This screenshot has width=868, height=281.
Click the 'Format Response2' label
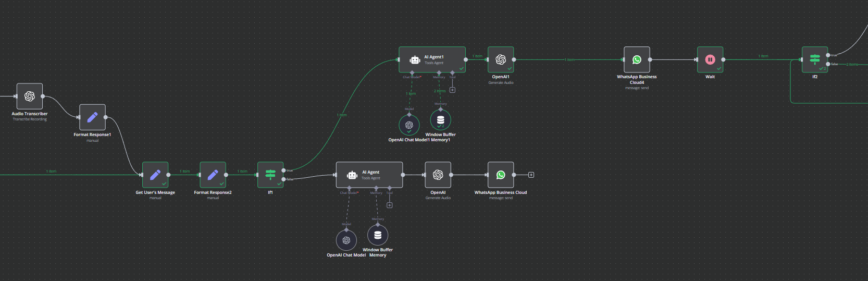coord(213,192)
